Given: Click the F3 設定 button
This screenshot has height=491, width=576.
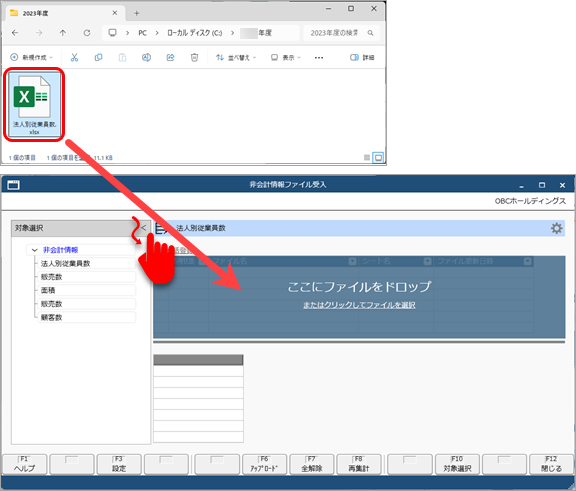Looking at the screenshot, I should 119,464.
